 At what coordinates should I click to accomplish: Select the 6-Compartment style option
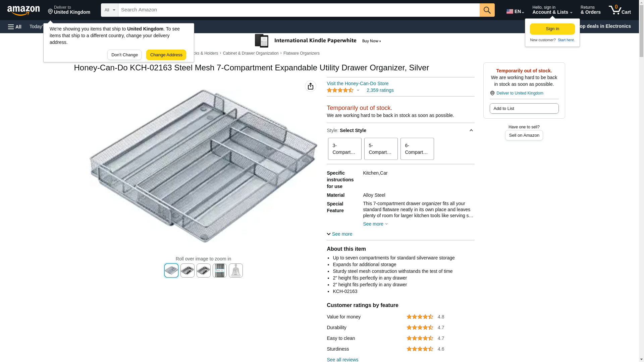coord(417,149)
